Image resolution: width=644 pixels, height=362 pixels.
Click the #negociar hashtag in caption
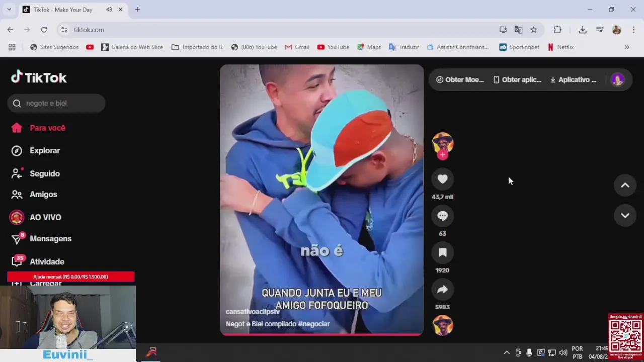pos(314,324)
